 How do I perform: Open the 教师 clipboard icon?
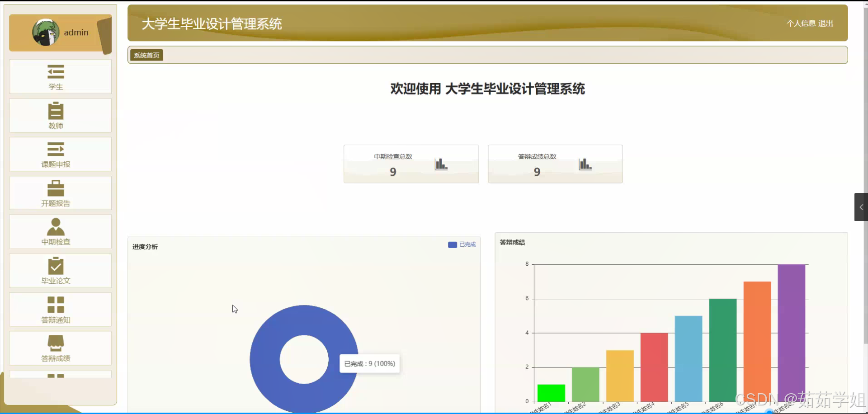pos(56,111)
